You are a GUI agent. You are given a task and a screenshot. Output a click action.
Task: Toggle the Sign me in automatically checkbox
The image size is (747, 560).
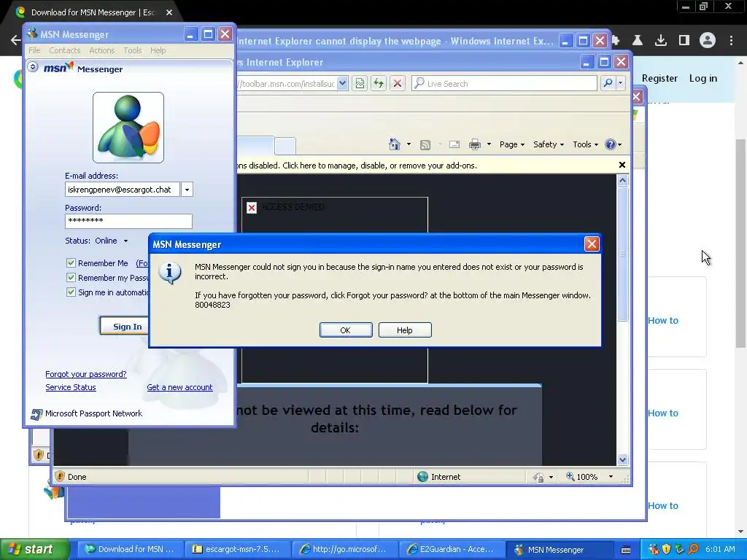coord(71,292)
